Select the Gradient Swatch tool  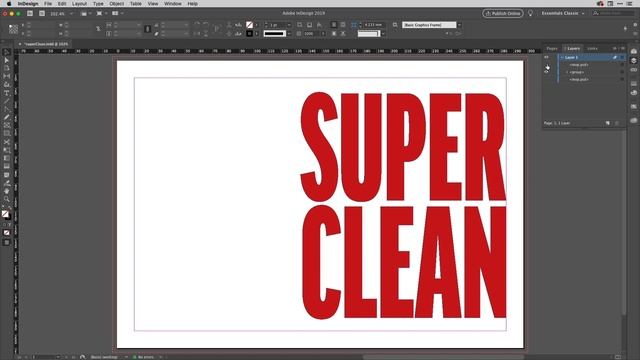[x=7, y=158]
